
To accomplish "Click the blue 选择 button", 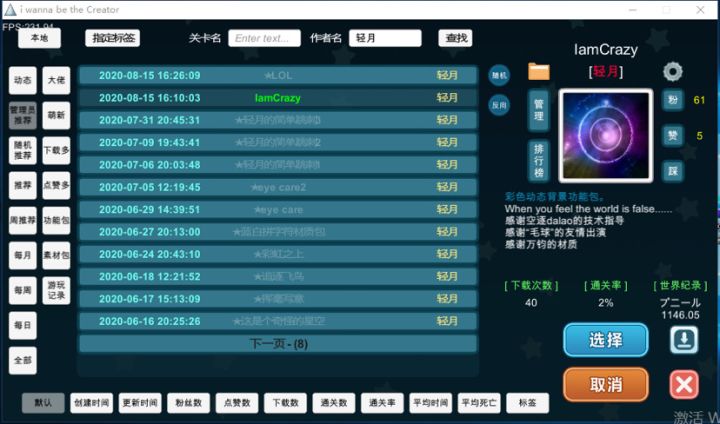I will pyautogui.click(x=606, y=340).
